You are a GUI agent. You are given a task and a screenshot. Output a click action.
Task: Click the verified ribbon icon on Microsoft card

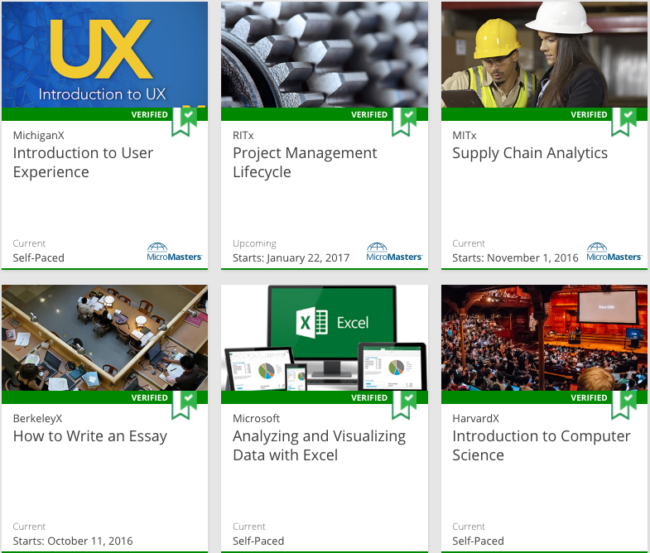pos(404,405)
